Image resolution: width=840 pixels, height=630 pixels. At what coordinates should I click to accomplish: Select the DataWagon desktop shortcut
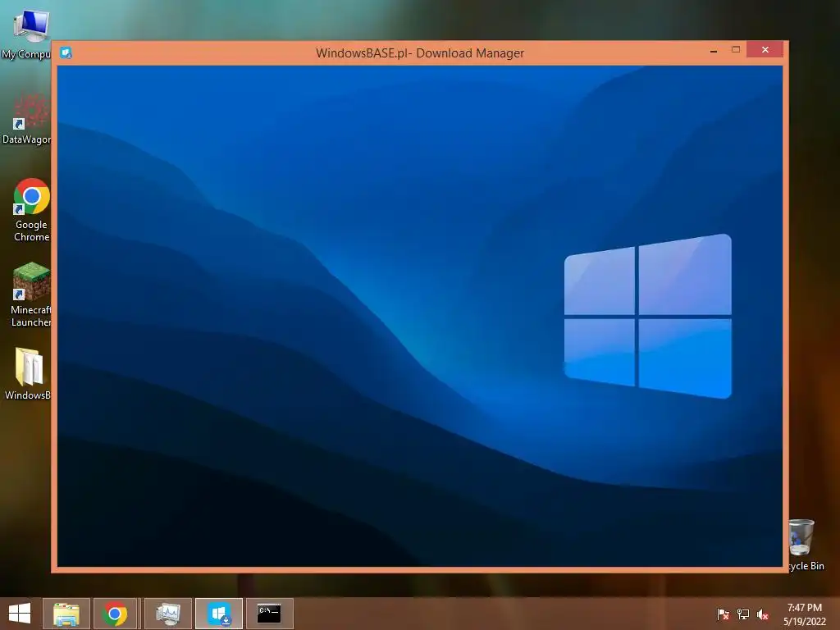28,120
